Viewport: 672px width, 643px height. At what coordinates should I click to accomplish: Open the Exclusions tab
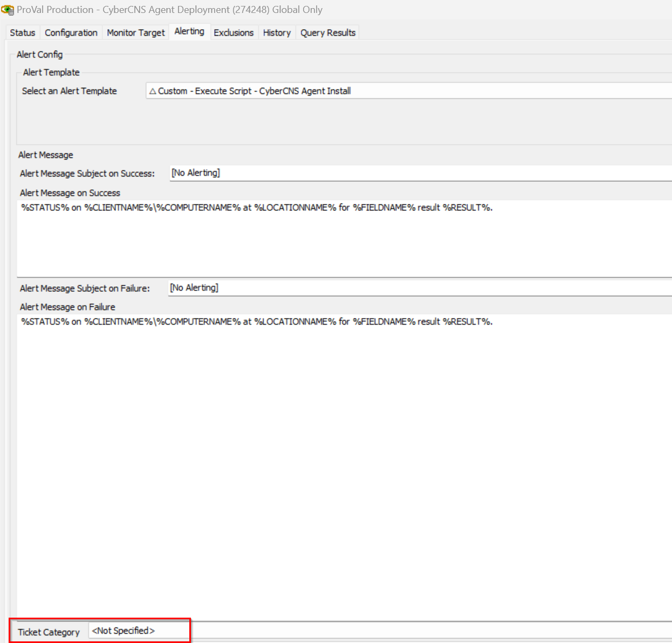pos(233,33)
